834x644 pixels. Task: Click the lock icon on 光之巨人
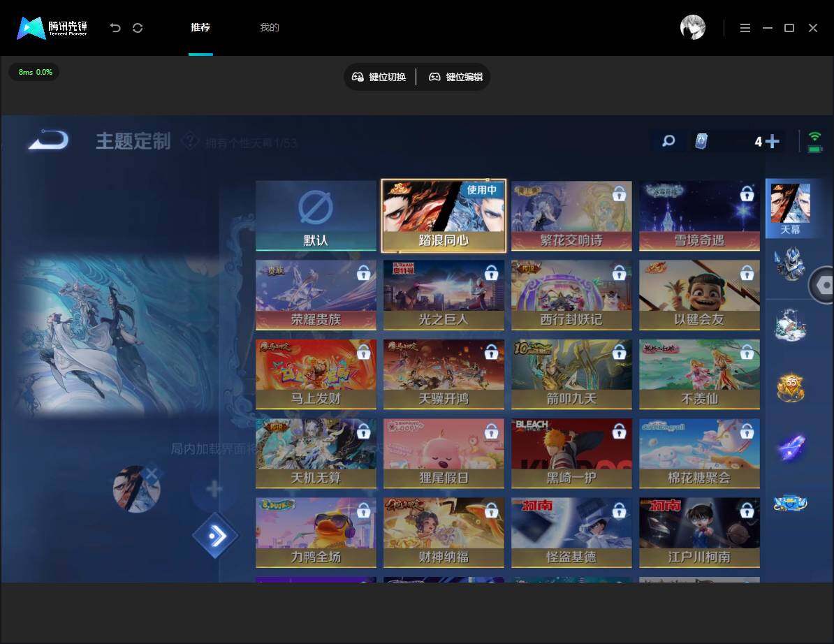pos(491,273)
